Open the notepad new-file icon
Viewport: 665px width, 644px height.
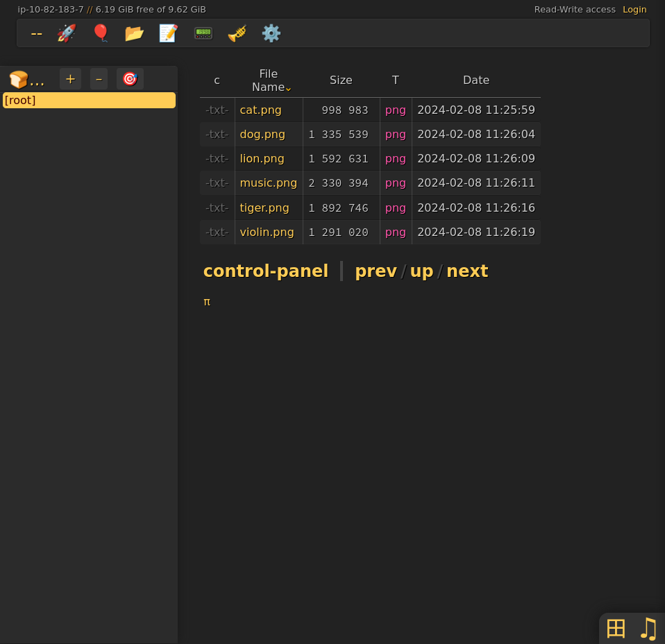(x=169, y=33)
